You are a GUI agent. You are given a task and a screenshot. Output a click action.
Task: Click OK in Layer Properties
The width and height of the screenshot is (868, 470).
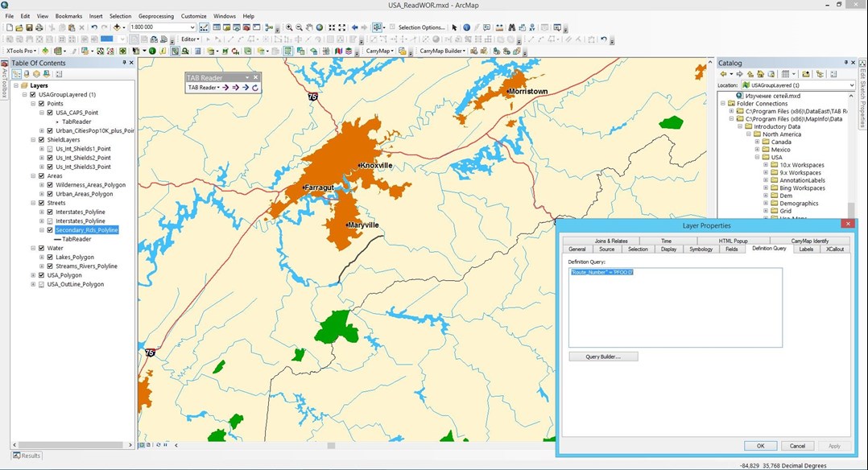point(760,446)
